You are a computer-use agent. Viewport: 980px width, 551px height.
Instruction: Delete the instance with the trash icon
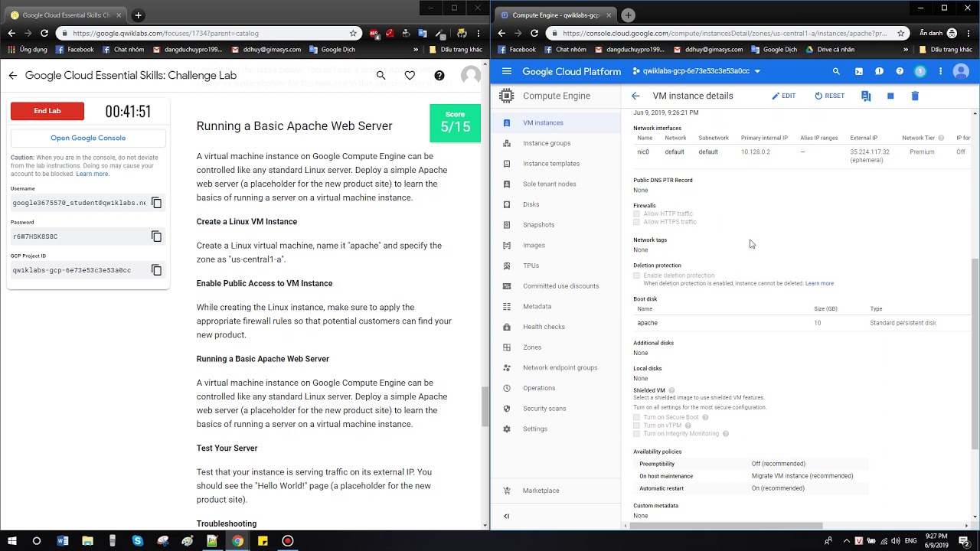(x=915, y=96)
